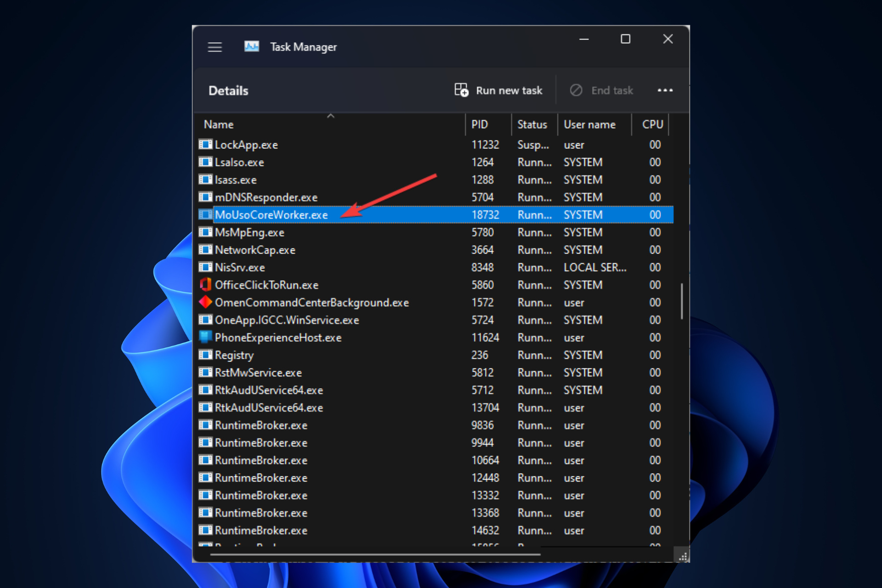The width and height of the screenshot is (882, 588).
Task: Click the Susp... status cell
Action: (x=533, y=145)
